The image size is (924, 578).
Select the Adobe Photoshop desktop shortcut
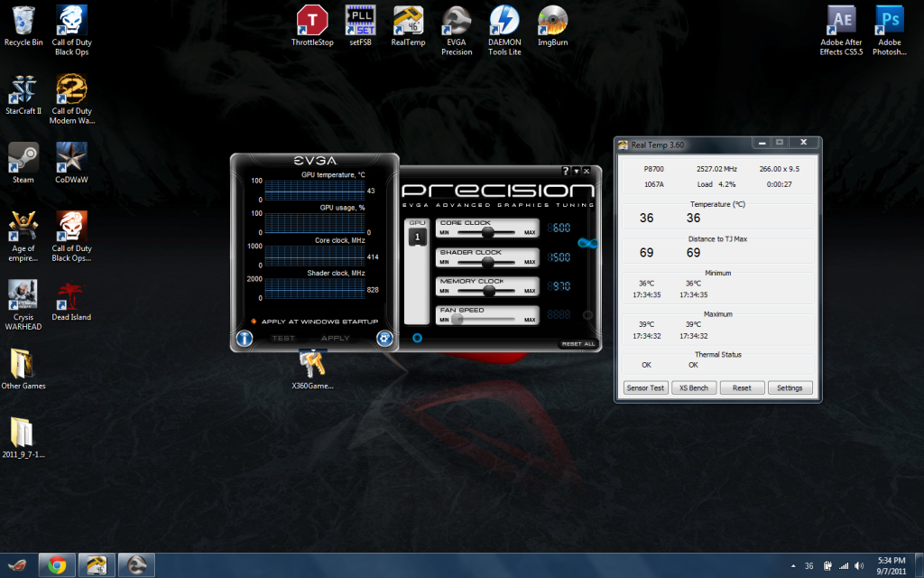pyautogui.click(x=890, y=31)
